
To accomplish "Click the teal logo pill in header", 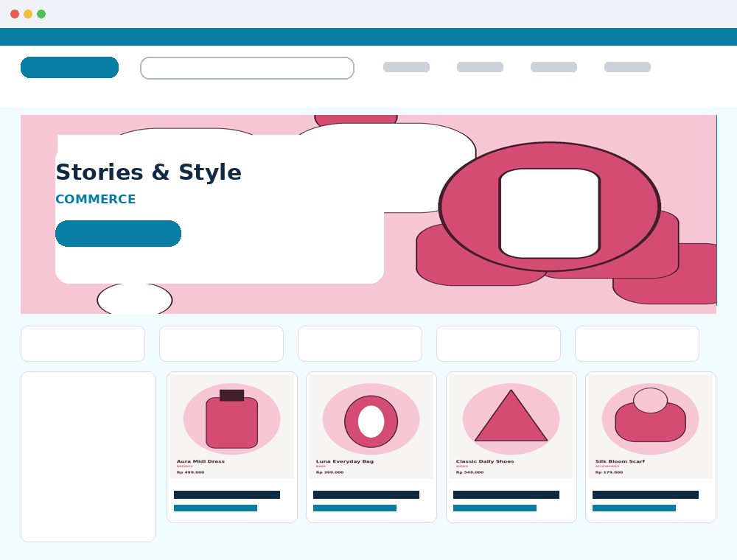I will pos(69,67).
